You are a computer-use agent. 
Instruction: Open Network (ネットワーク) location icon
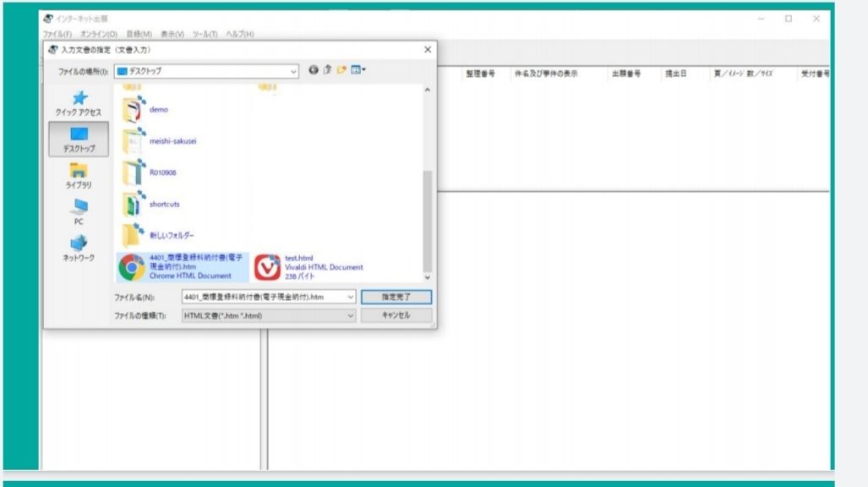pos(79,247)
